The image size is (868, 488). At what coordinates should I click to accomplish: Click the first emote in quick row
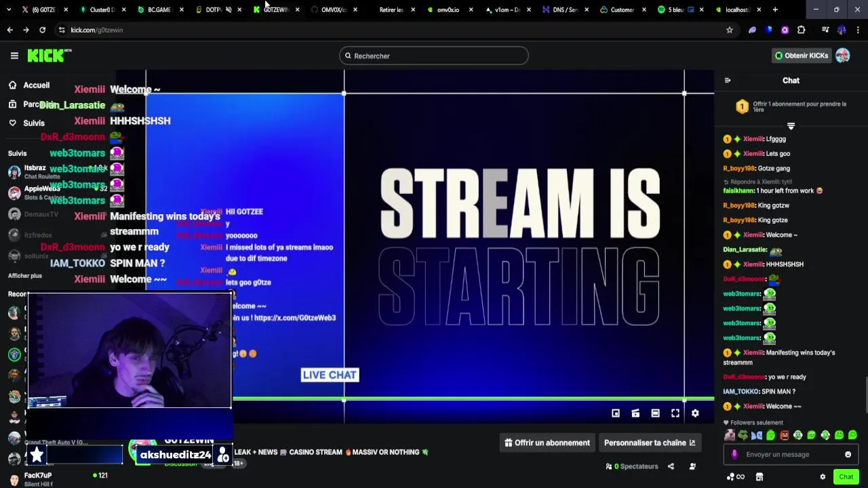[730, 435]
